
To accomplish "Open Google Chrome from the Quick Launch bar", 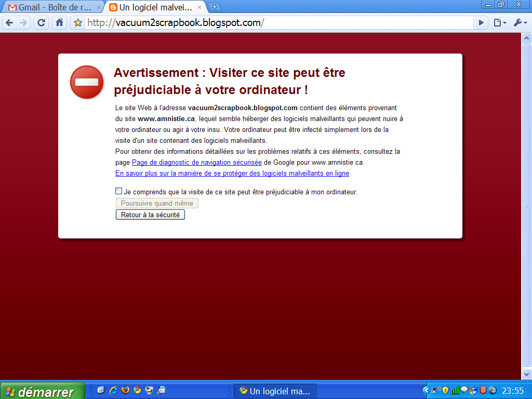I will pyautogui.click(x=137, y=390).
